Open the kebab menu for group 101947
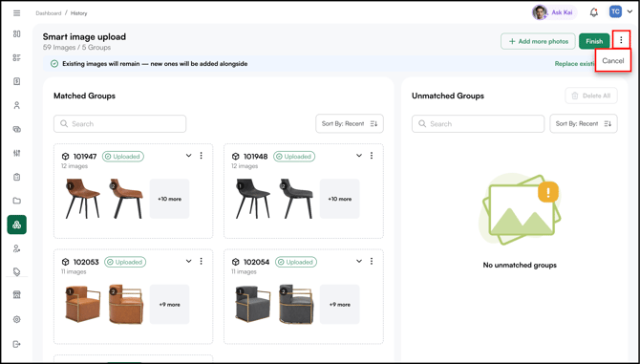The height and width of the screenshot is (364, 640). (201, 156)
